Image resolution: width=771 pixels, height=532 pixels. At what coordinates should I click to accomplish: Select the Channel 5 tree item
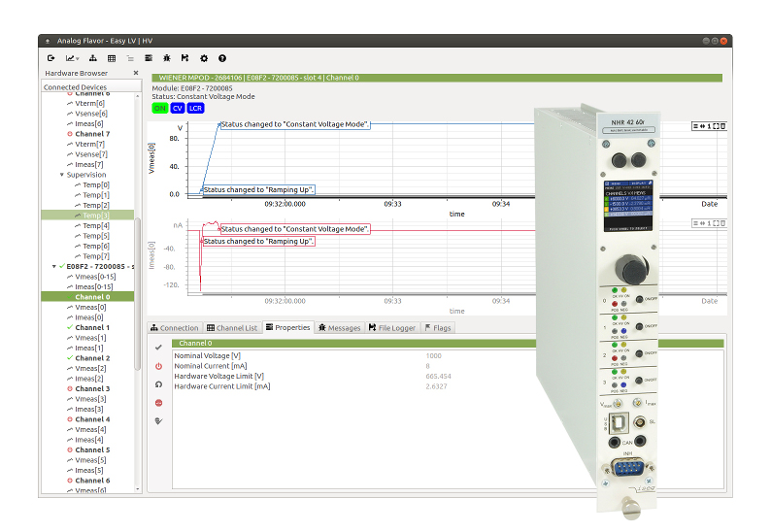(x=92, y=449)
